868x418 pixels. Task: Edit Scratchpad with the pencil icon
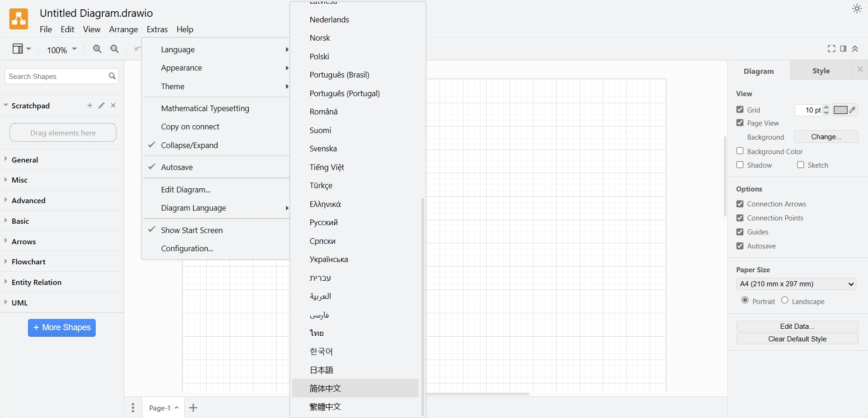tap(101, 106)
